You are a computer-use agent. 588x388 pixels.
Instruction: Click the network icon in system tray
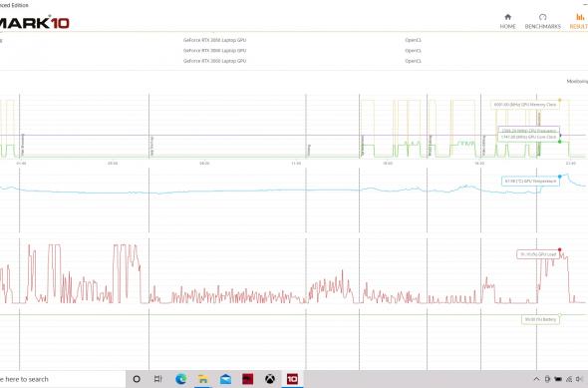point(569,379)
